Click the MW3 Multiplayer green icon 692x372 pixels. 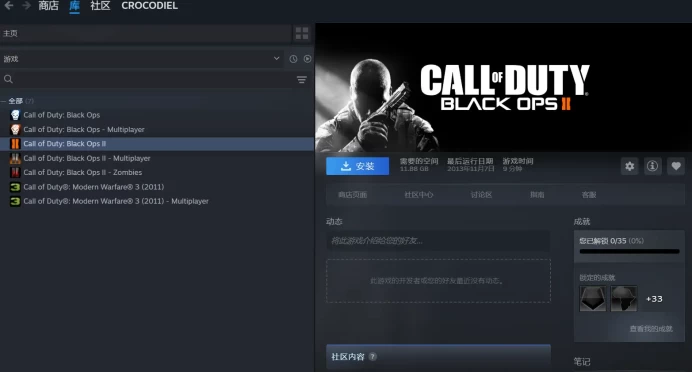click(x=15, y=201)
